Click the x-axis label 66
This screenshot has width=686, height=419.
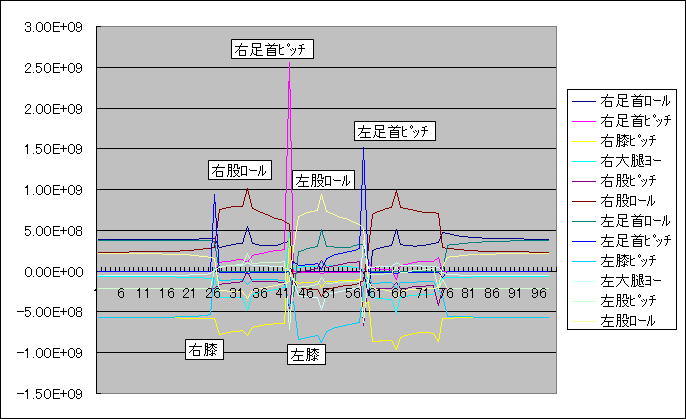coord(399,293)
